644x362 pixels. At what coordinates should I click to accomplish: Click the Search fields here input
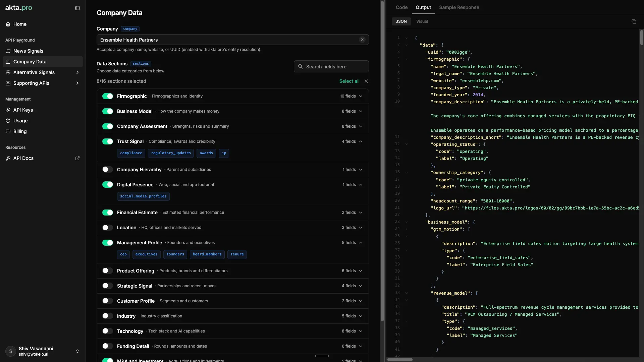click(x=331, y=66)
